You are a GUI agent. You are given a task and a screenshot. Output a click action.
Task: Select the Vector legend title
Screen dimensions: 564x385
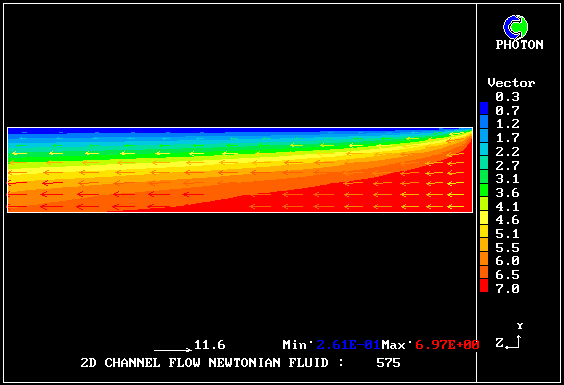coord(511,83)
